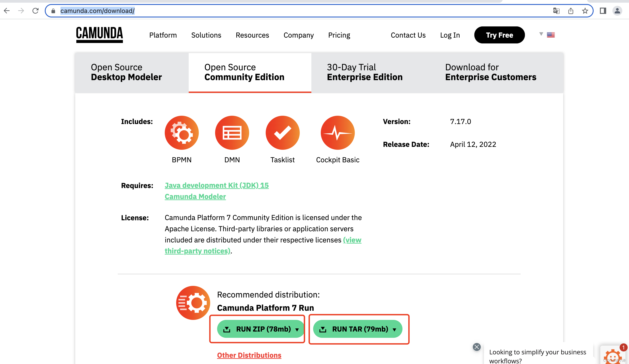
Task: Click the download icon in RUN TAR button
Action: pyautogui.click(x=323, y=329)
